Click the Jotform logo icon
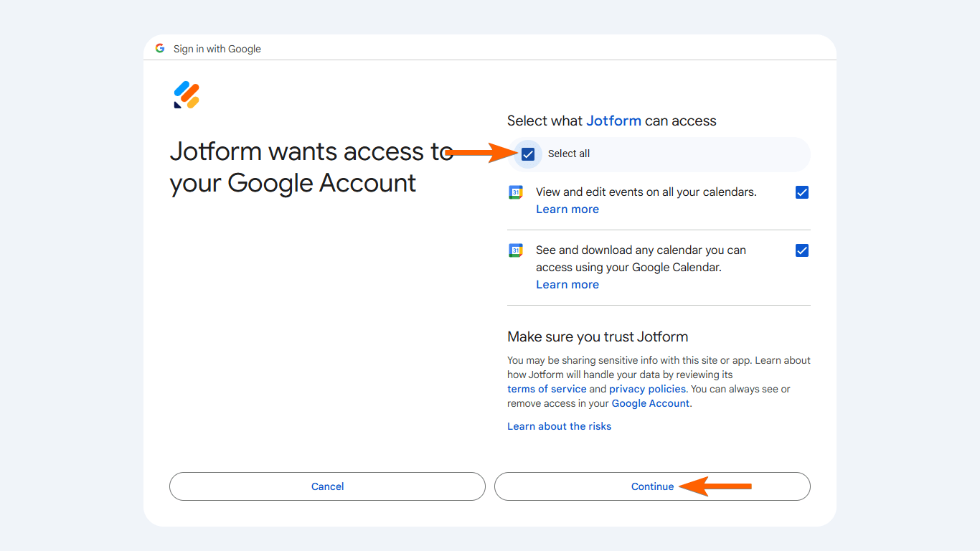Image resolution: width=980 pixels, height=551 pixels. tap(186, 94)
